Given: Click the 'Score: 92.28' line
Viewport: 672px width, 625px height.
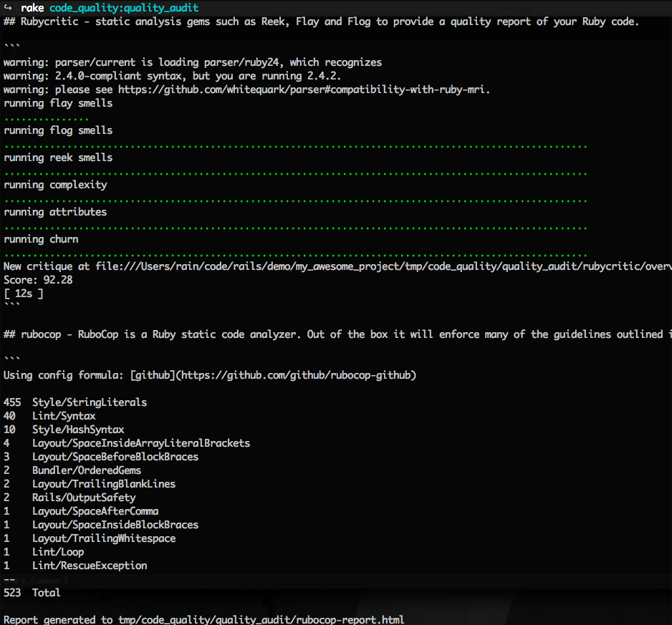Looking at the screenshot, I should point(38,280).
